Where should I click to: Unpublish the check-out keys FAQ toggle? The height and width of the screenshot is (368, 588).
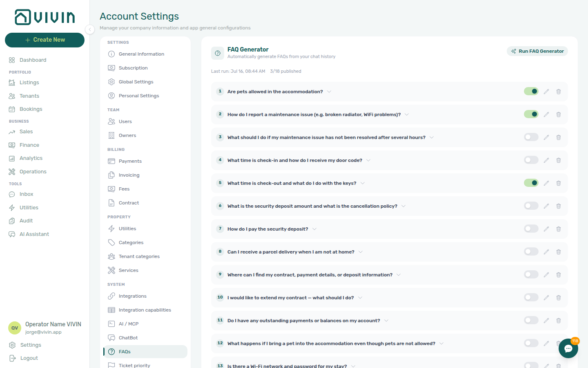tap(531, 183)
